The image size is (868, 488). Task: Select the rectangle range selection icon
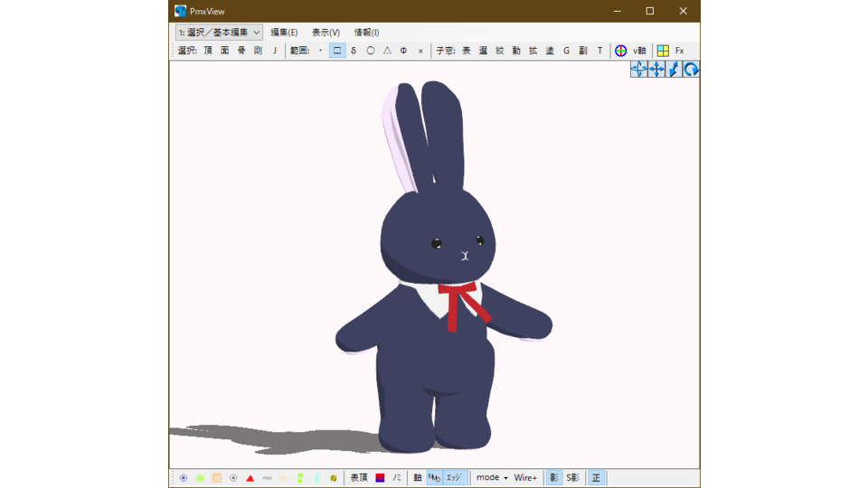[337, 51]
